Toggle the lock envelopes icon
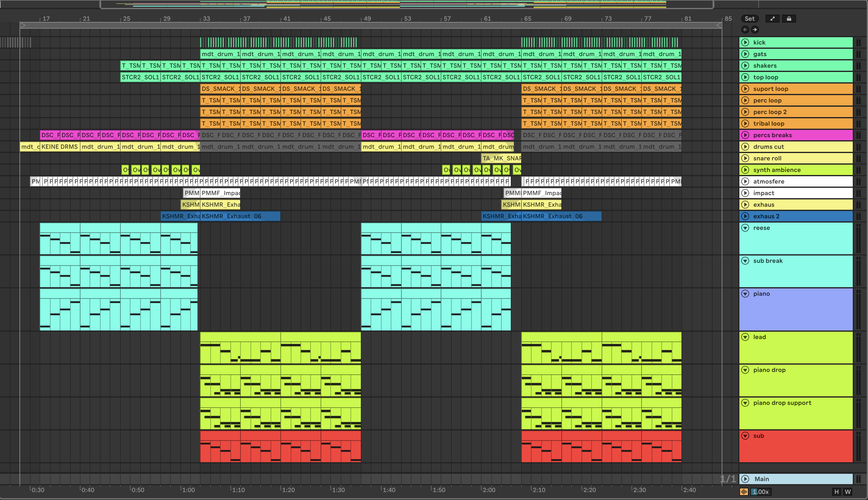 point(789,19)
